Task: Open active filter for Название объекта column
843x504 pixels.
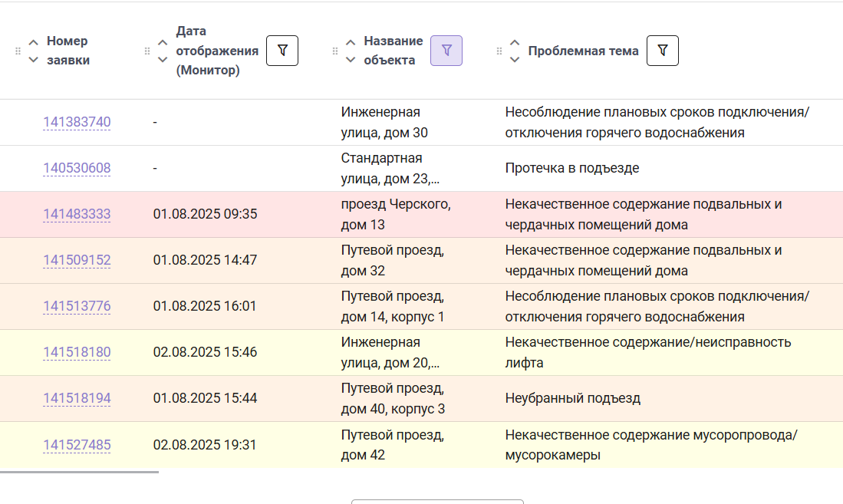Action: click(x=446, y=51)
